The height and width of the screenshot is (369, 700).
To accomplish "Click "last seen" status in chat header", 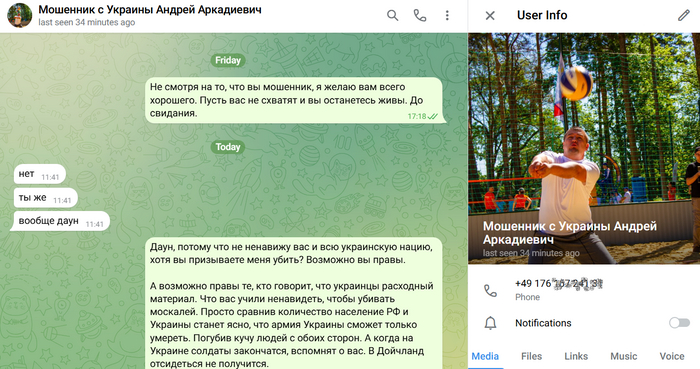I will [x=87, y=22].
